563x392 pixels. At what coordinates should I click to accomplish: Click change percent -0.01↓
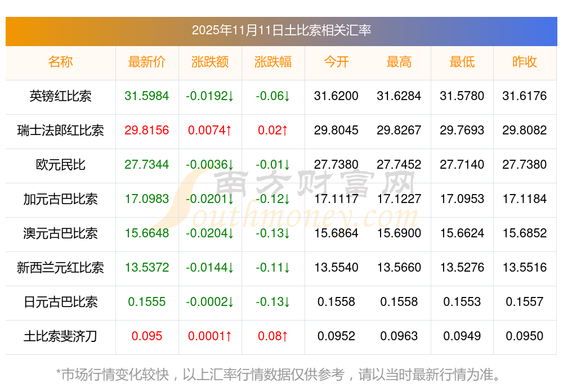point(273,165)
